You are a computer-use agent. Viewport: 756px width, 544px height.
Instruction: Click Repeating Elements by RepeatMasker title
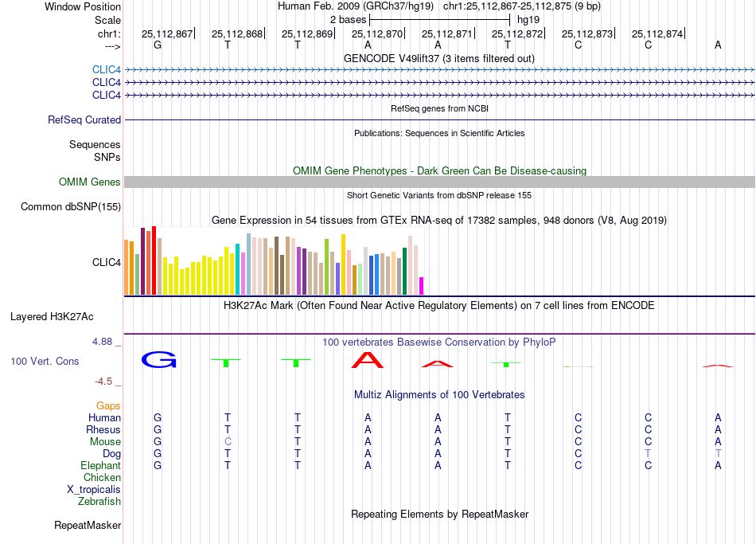[x=439, y=514]
